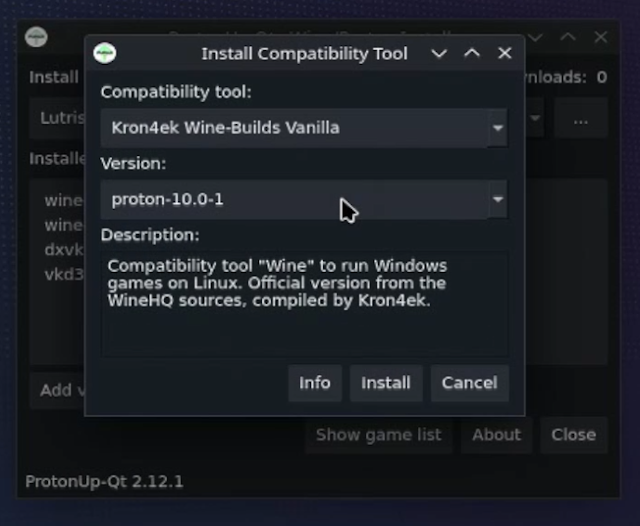Select the first wine entry in installed list
Image resolution: width=640 pixels, height=526 pixels.
pos(64,200)
